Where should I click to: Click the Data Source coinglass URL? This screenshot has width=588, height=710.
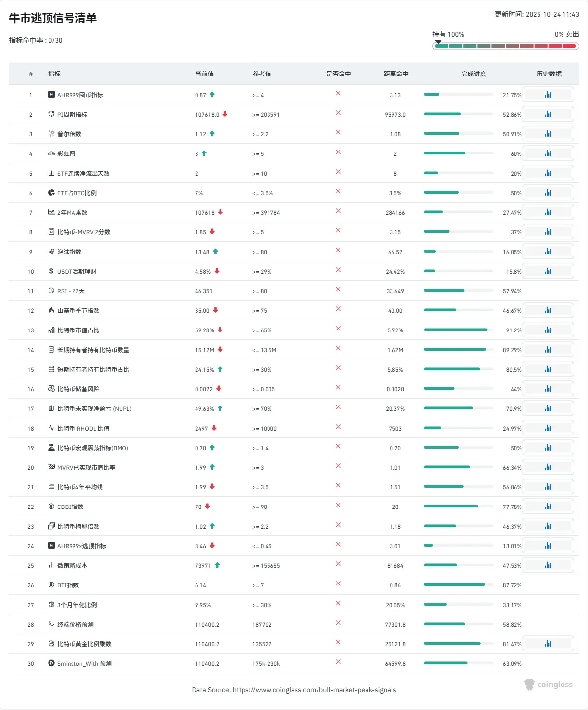pyautogui.click(x=314, y=690)
